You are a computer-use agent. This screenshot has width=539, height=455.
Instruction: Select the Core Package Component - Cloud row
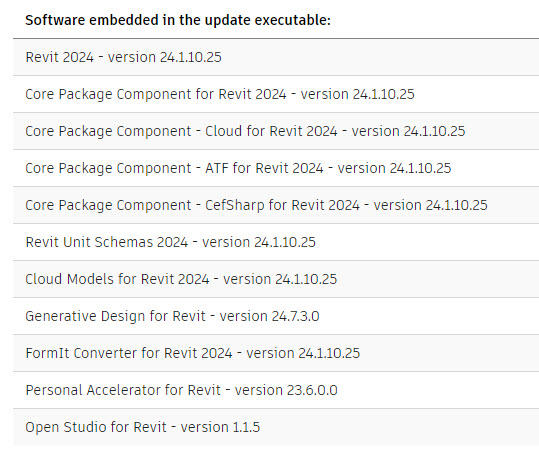coord(276,131)
